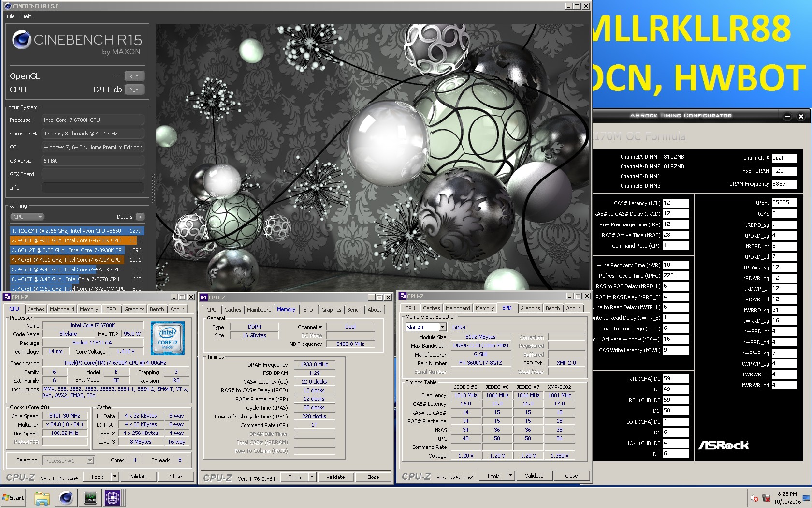Click the DRAM Frequency field 3857

[x=784, y=184]
